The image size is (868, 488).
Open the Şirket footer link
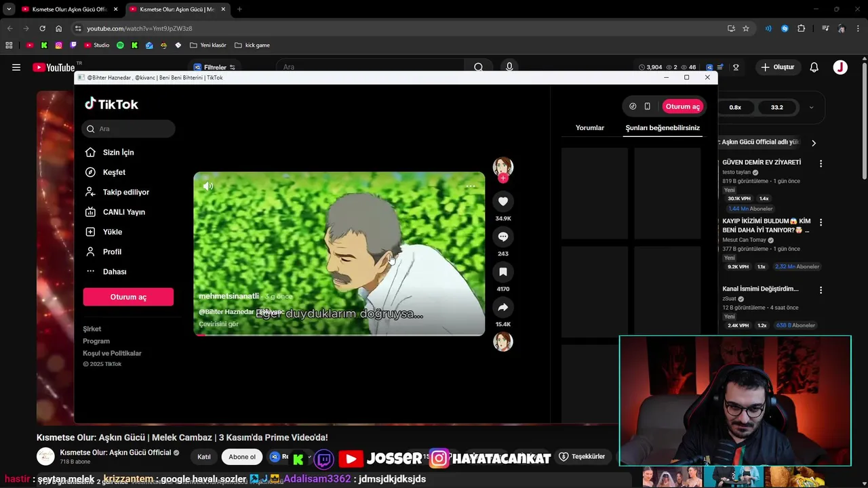coord(92,329)
